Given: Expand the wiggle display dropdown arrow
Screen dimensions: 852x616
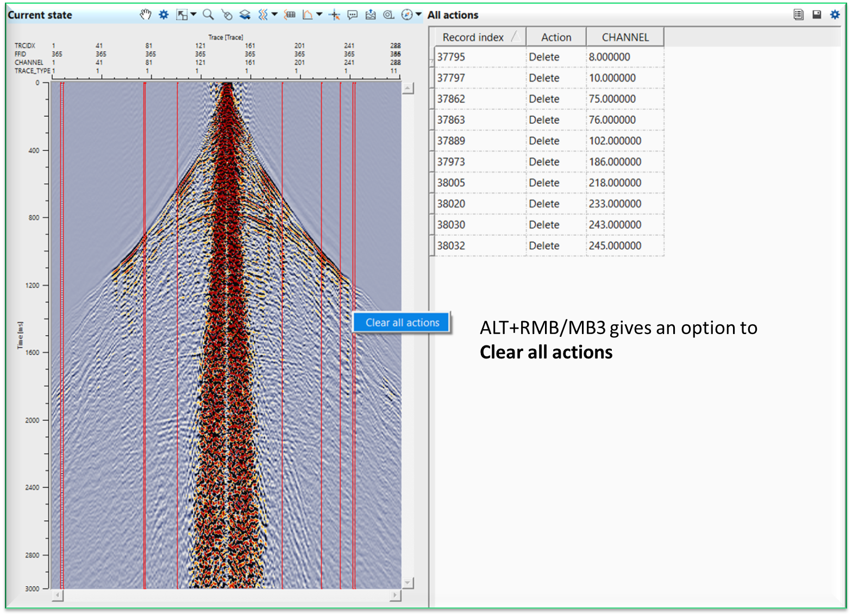Looking at the screenshot, I should point(274,15).
